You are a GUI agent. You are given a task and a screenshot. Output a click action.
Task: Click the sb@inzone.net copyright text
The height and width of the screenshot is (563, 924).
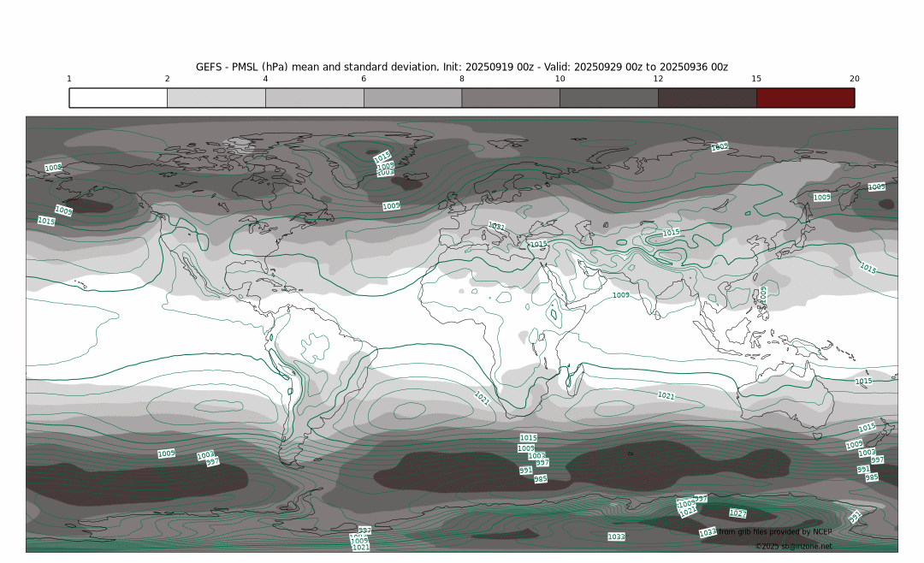[x=793, y=546]
